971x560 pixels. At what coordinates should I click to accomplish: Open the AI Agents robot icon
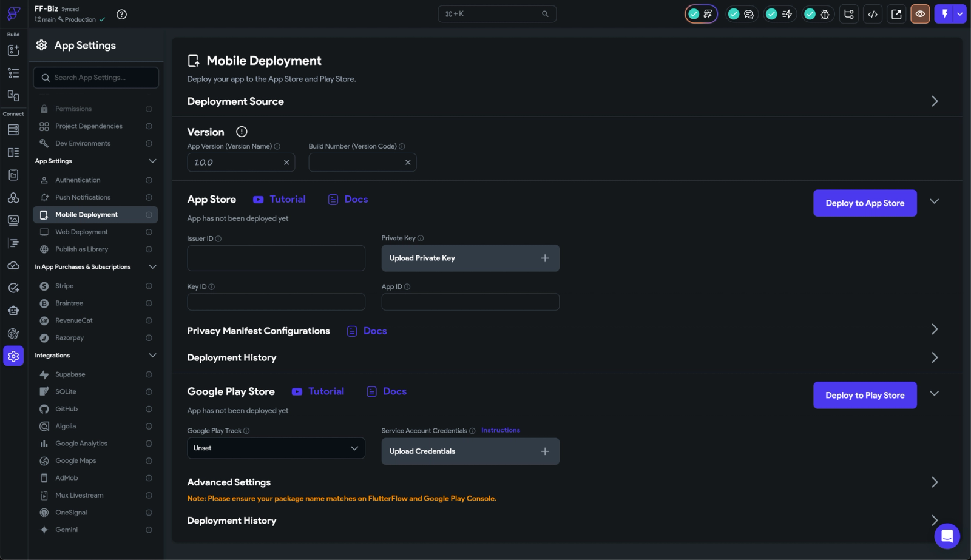13,311
